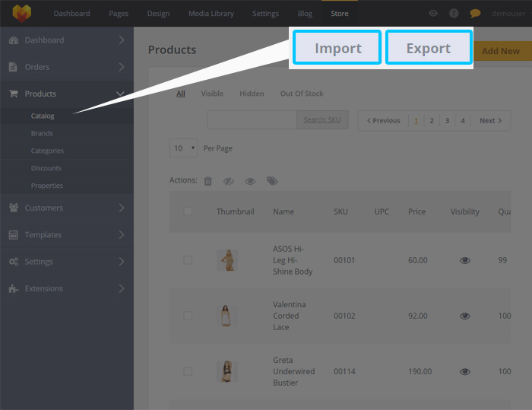
Task: Open the demouser account menu
Action: (510, 14)
